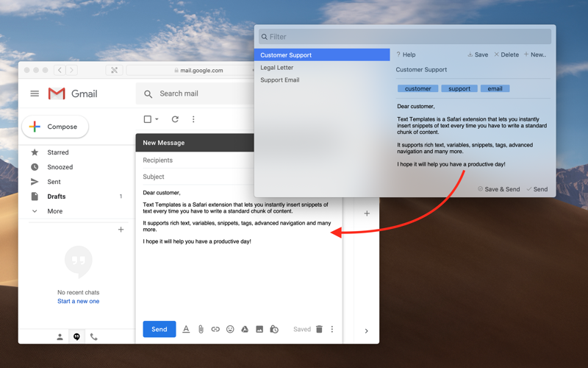Insert link icon in compose toolbar
Viewport: 588px width, 368px height.
point(215,329)
